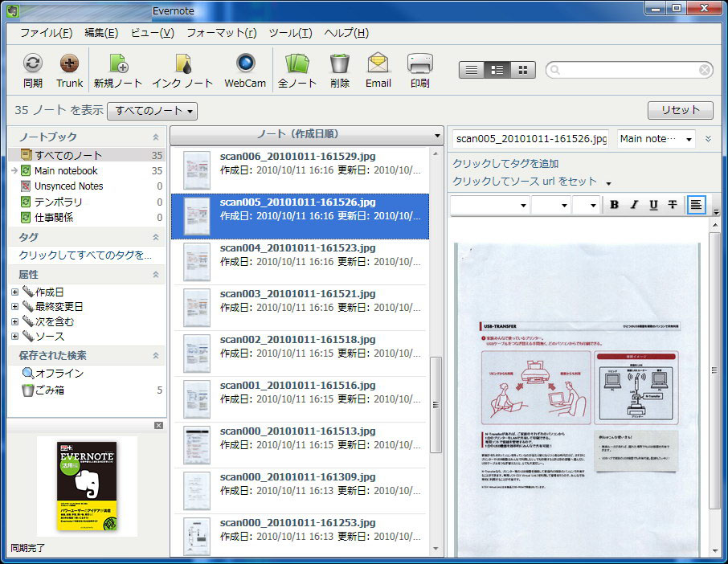
Task: Open the すべてのノート filter dropdown
Action: (x=152, y=112)
